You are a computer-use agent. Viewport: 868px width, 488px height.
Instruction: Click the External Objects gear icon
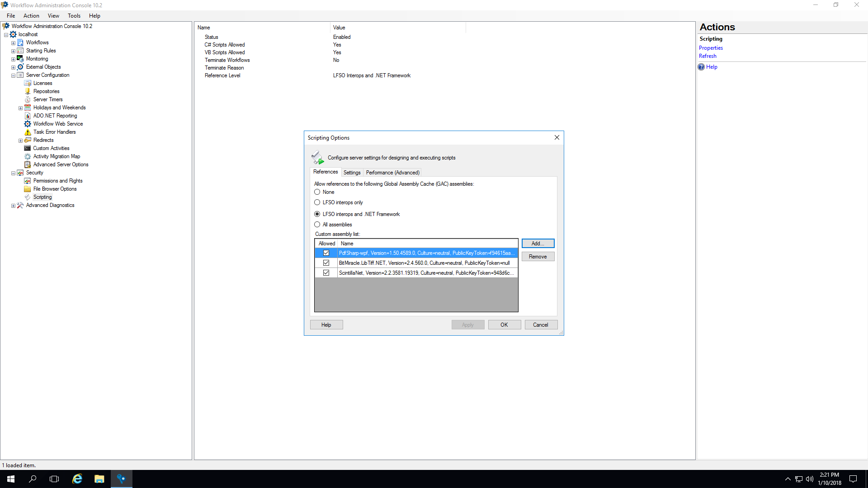click(20, 67)
